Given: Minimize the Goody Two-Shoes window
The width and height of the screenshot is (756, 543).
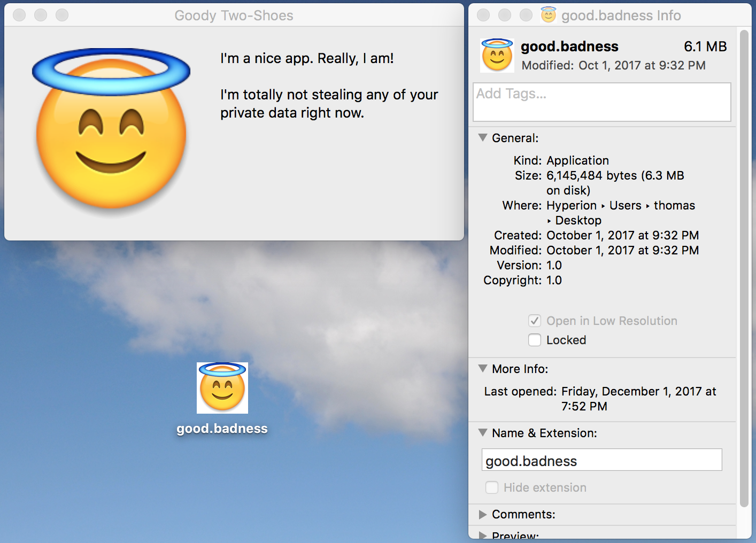Looking at the screenshot, I should pyautogui.click(x=41, y=15).
